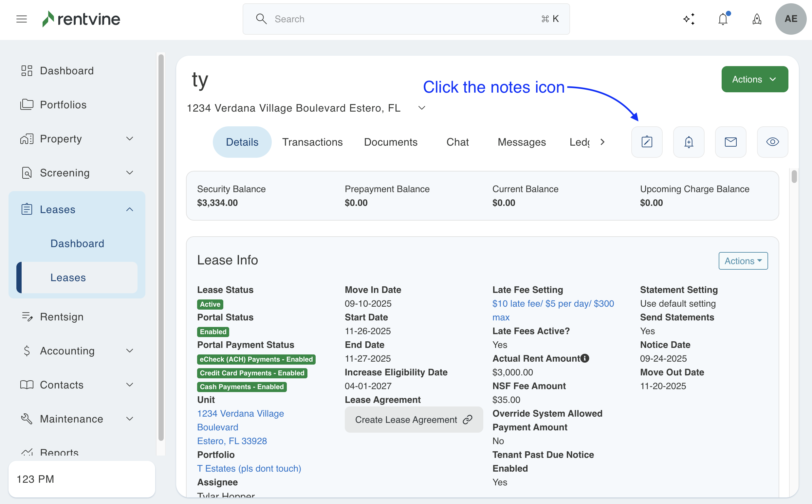Collapse the Leases sidebar section
Viewport: 812px width, 504px height.
click(129, 209)
